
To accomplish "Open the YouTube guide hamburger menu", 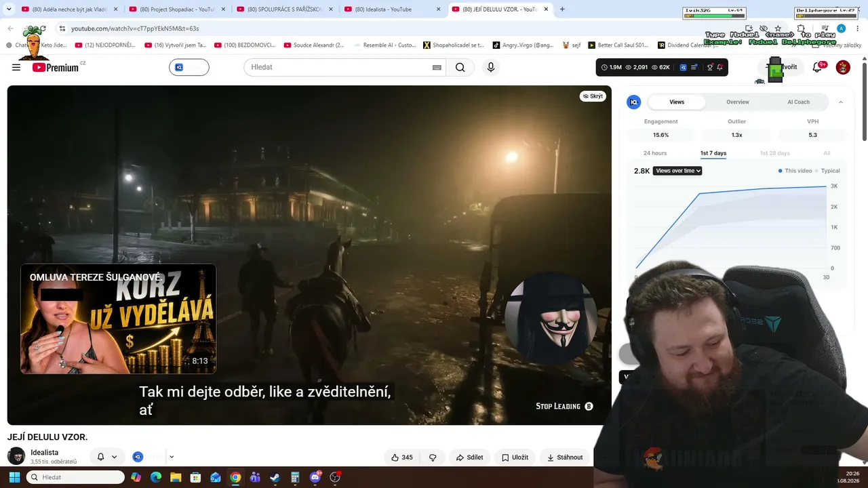I will click(x=16, y=67).
